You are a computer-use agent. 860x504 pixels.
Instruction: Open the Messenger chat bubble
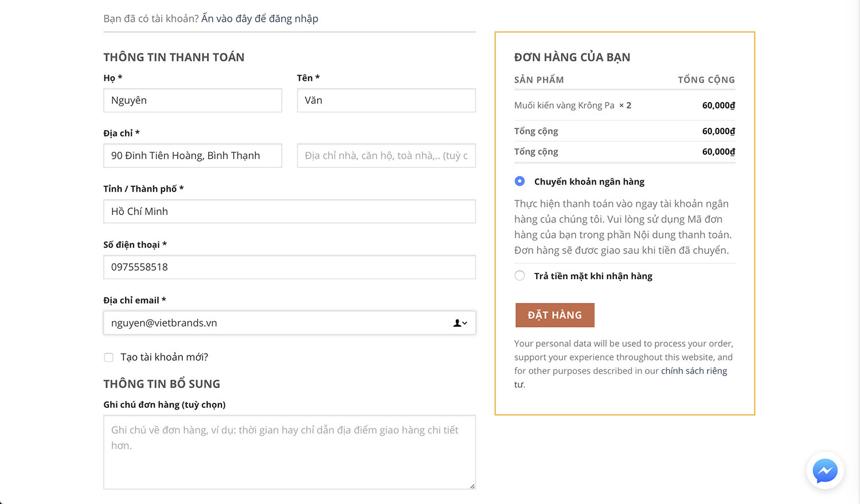click(824, 471)
